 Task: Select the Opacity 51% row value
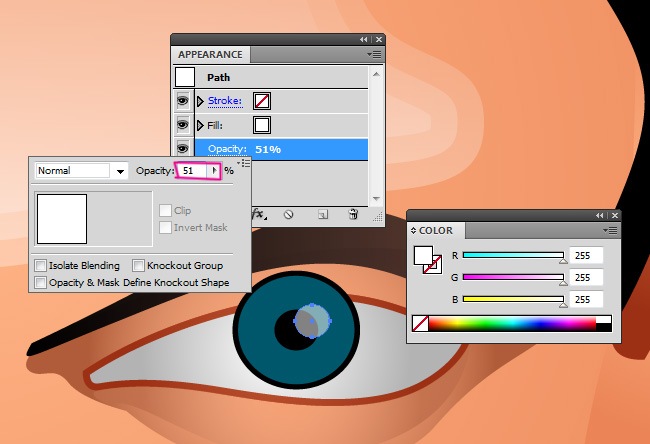point(268,149)
